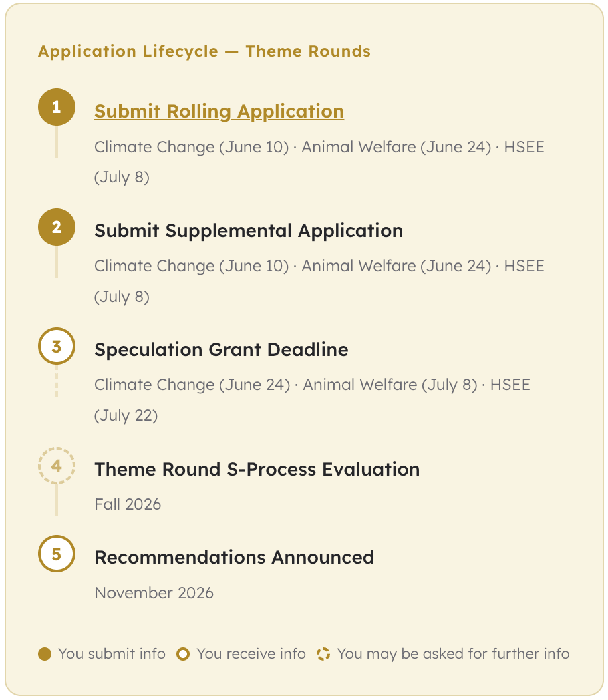Click the hollow ring 'You receive info' legend icon
This screenshot has width=608, height=700.
[x=183, y=654]
